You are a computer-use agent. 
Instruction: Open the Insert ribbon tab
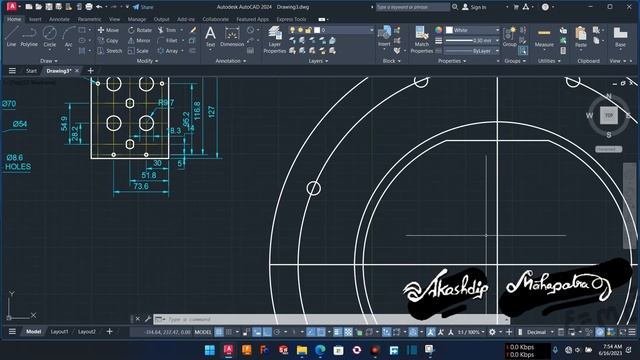pos(35,19)
